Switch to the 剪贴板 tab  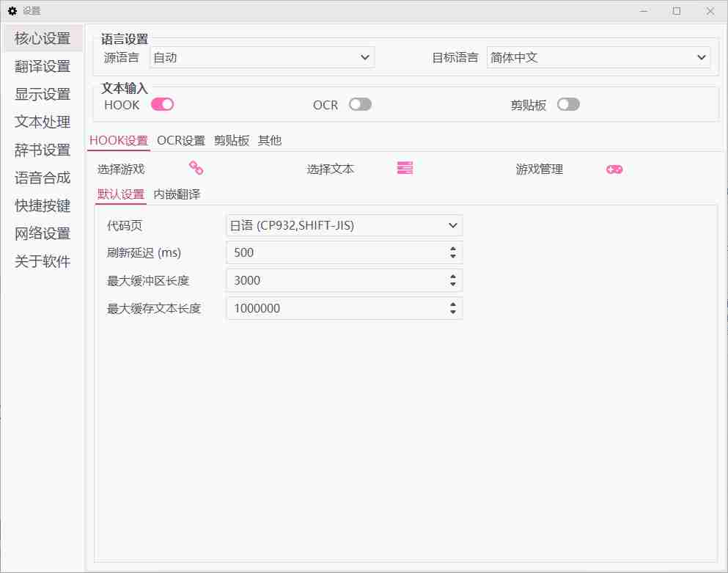tap(232, 139)
